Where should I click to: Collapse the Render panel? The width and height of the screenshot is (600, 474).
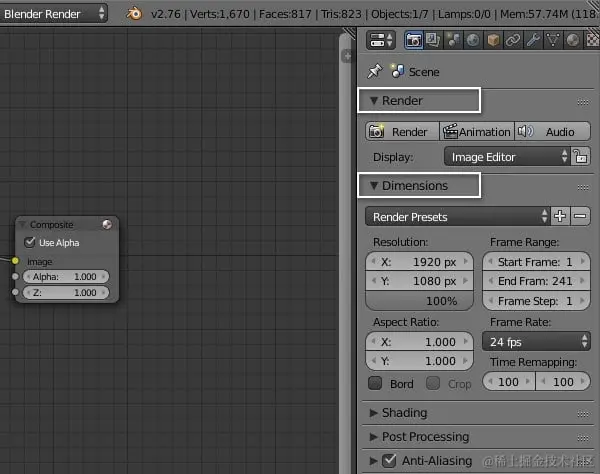[374, 101]
